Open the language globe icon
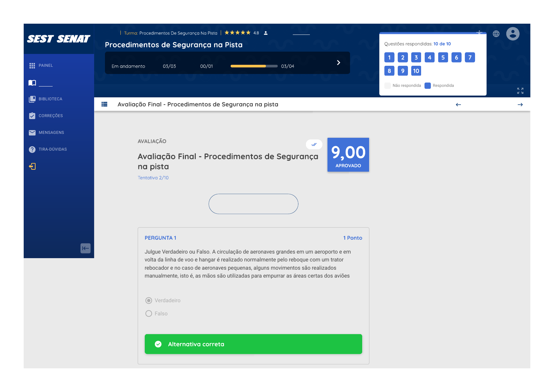 496,34
